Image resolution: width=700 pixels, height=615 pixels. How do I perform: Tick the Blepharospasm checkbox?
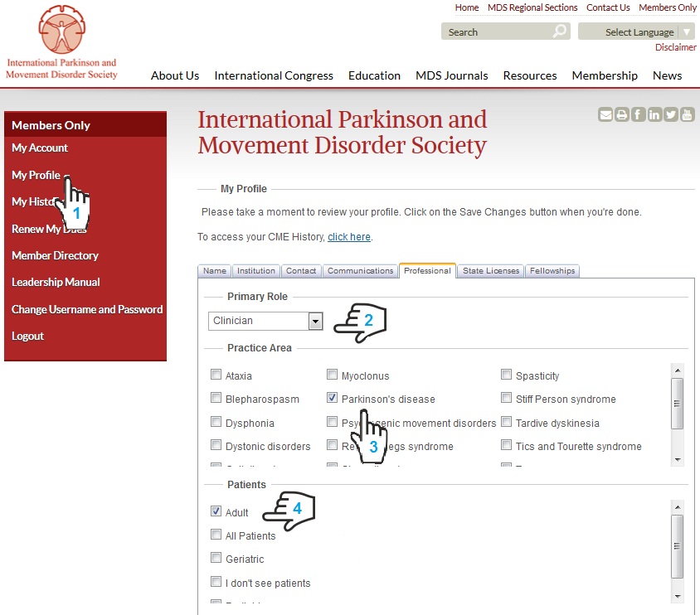coord(216,397)
